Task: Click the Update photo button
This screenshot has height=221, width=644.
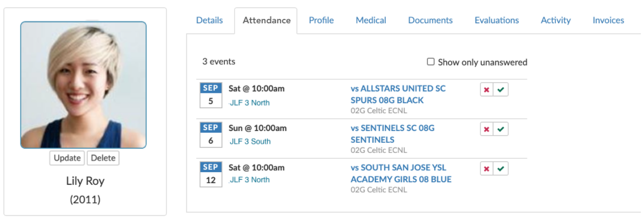Action: [x=67, y=158]
